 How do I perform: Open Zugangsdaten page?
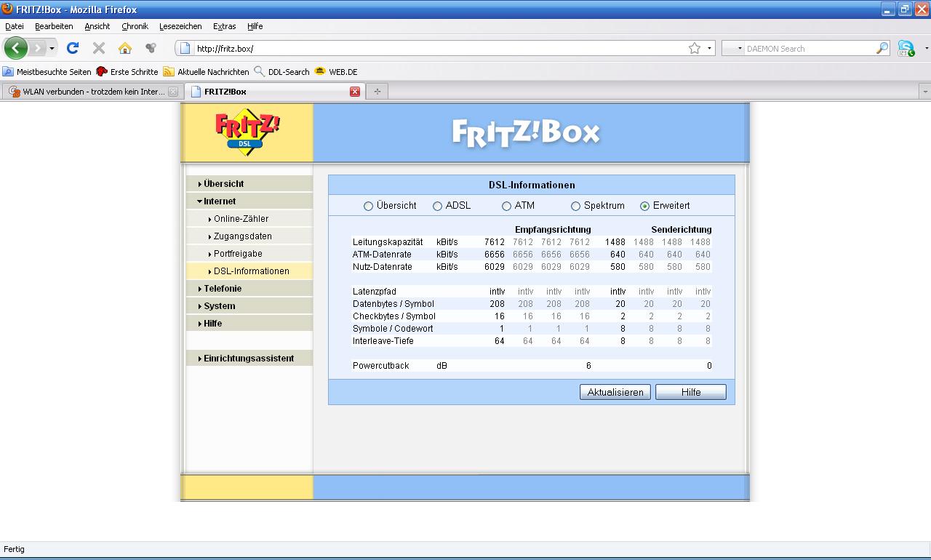tap(249, 236)
